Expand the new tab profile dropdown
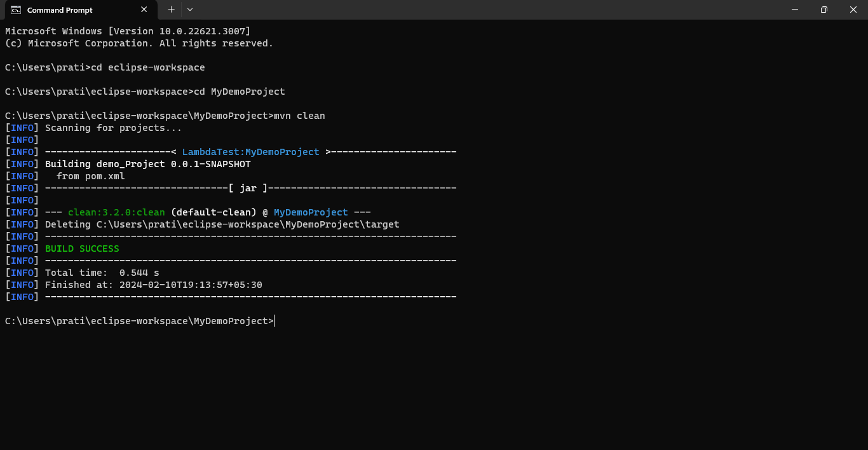Viewport: 868px width, 450px height. 190,10
